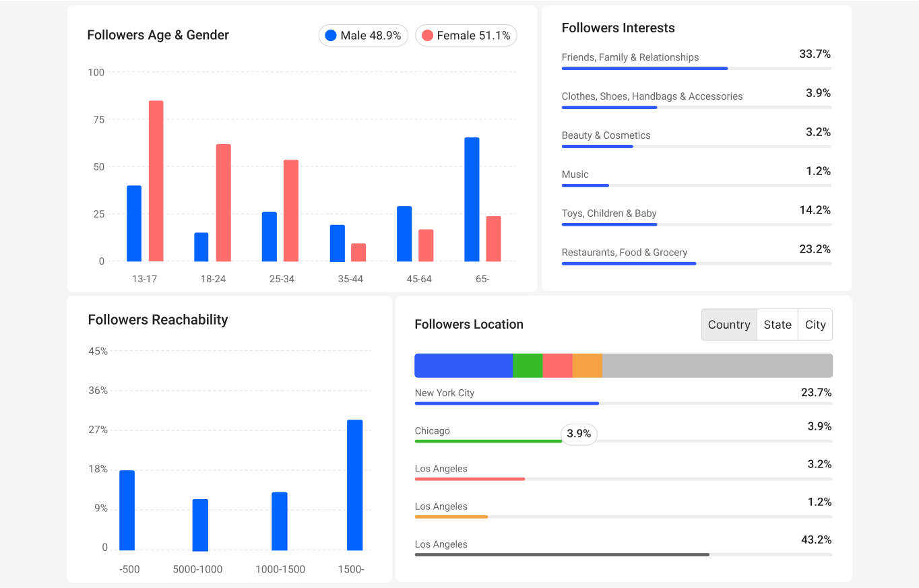Viewport: 919px width, 588px height.
Task: Click the male bar for ages 18-24
Action: (x=201, y=247)
